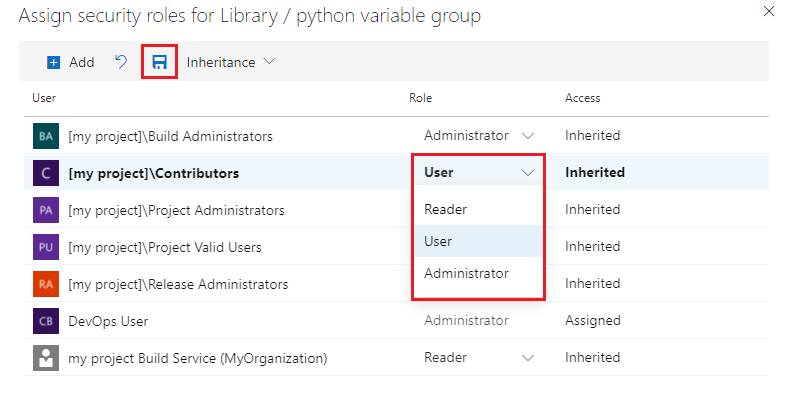Expand Build Service role dropdown
Image resolution: width=791 pixels, height=400 pixels.
pyautogui.click(x=528, y=357)
